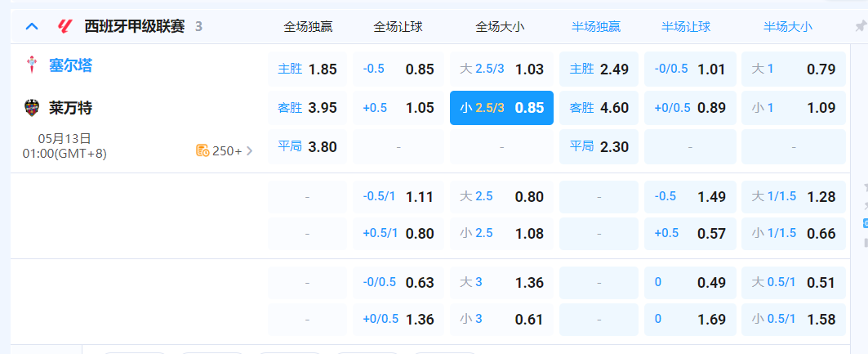
Task: Choose half 小 1 at 1.09
Action: tap(794, 108)
